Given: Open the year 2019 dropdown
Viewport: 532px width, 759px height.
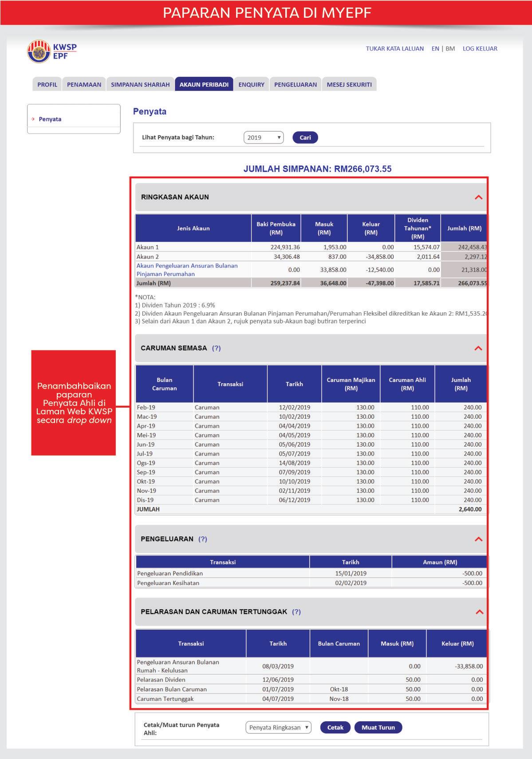Looking at the screenshot, I should click(x=264, y=138).
